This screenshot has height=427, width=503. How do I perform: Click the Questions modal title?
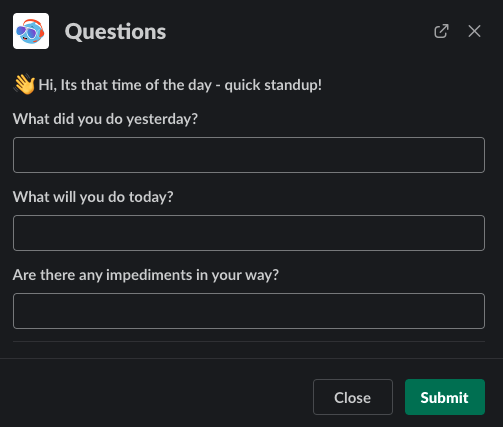pos(115,32)
